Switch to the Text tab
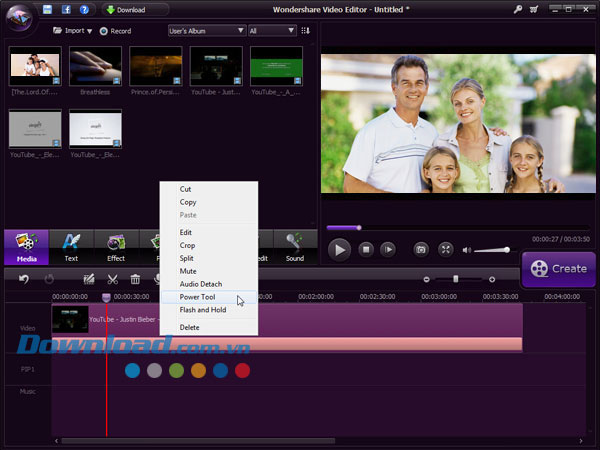The image size is (600, 450). tap(71, 247)
